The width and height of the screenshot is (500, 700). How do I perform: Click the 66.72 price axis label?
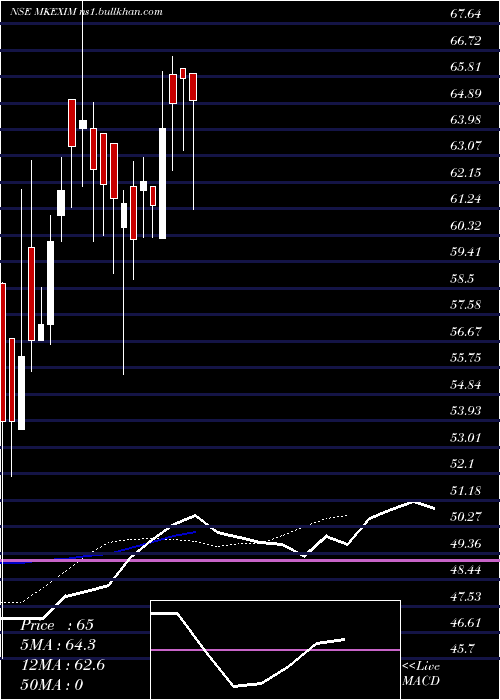466,41
